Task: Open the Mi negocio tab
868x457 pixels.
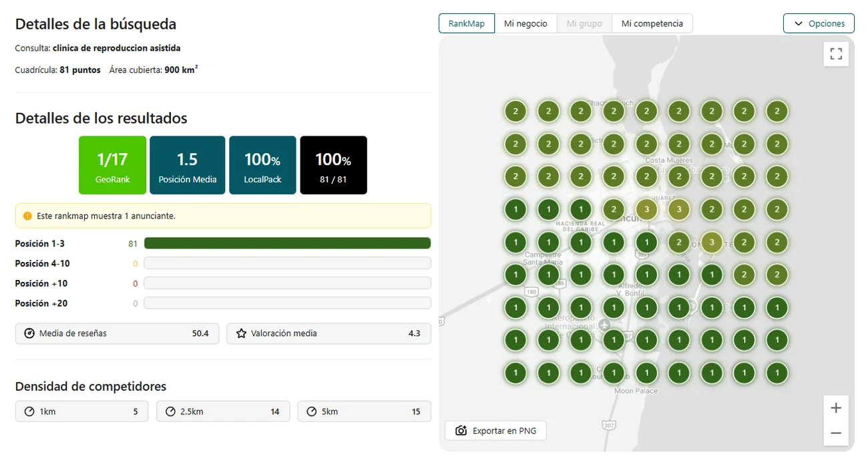Action: coord(525,23)
